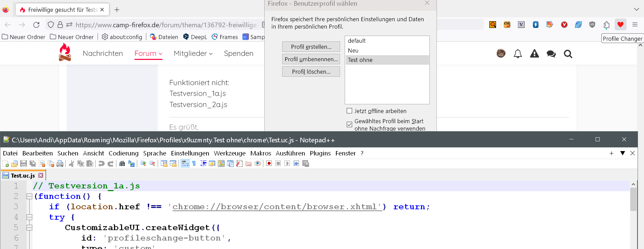The image size is (644, 249).
Task: Click the red Record Macro icon
Action: [x=269, y=164]
